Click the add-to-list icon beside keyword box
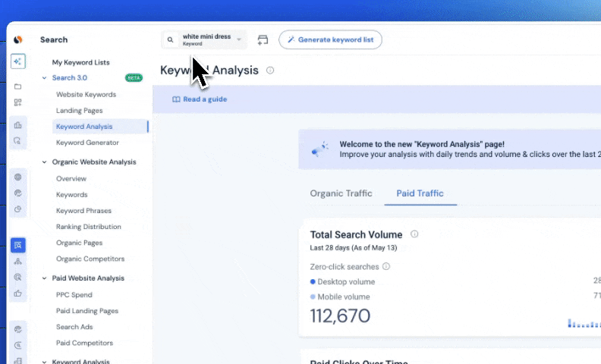Viewport: 601px width, 364px height. pos(263,40)
